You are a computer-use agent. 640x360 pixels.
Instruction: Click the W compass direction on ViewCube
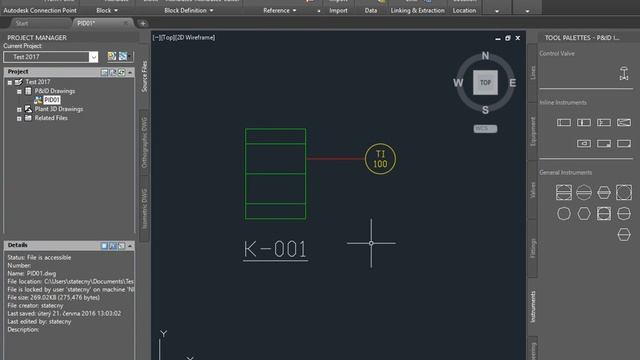point(458,83)
